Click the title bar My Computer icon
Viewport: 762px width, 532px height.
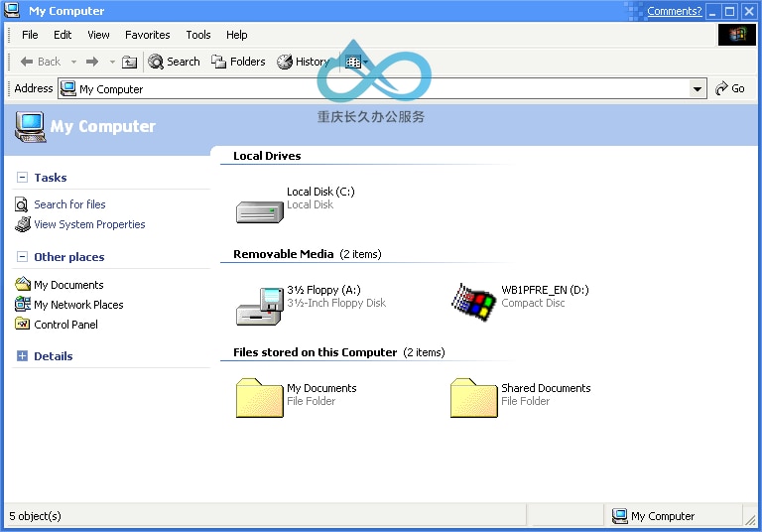tap(12, 10)
